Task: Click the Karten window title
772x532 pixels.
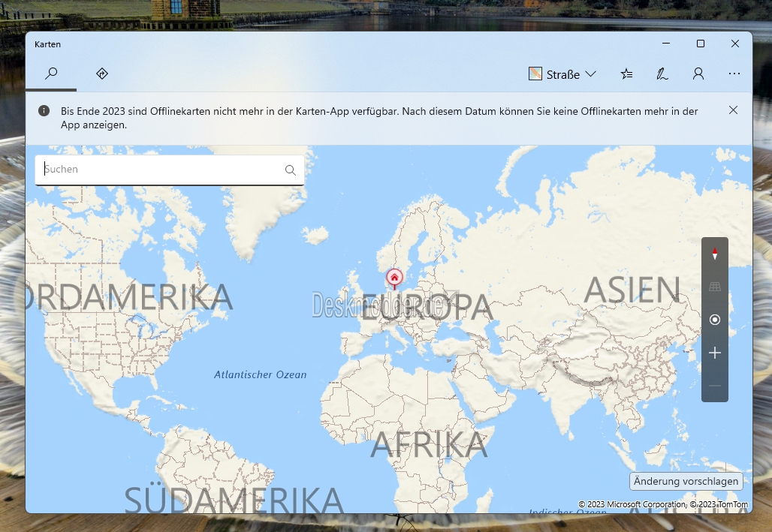Action: (48, 44)
